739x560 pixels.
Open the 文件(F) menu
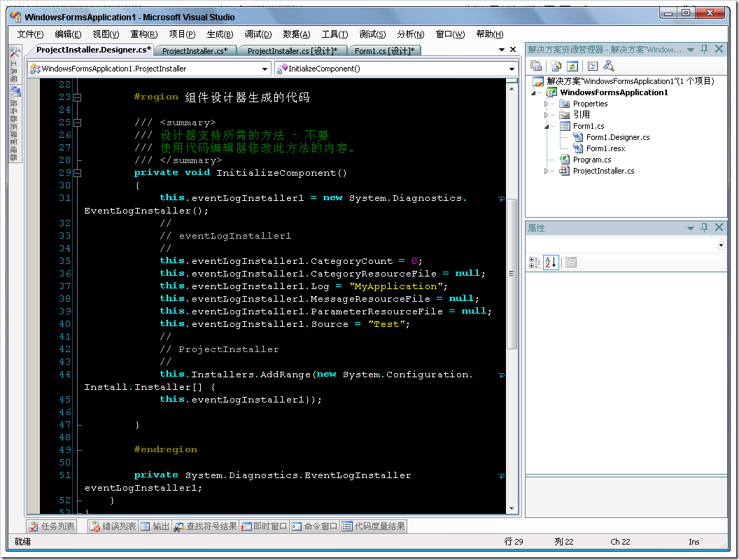click(x=30, y=34)
